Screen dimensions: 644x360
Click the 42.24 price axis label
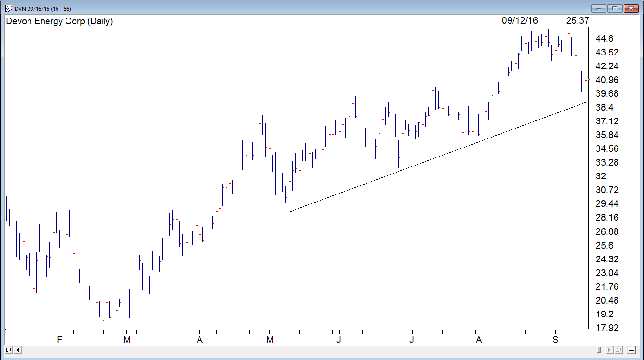coord(606,66)
